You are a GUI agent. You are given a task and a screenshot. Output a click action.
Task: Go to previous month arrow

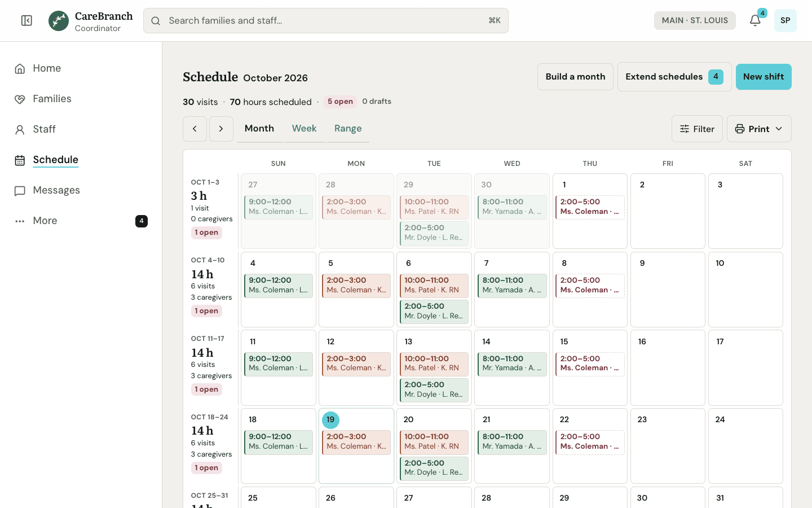pos(195,129)
